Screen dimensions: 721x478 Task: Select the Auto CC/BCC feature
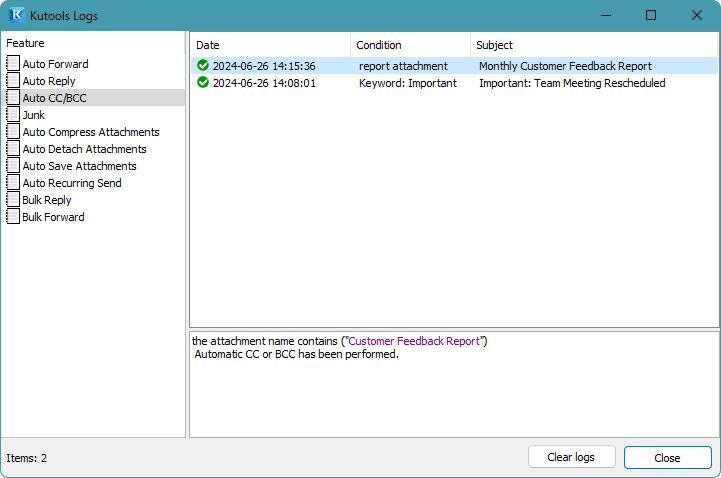tap(54, 98)
